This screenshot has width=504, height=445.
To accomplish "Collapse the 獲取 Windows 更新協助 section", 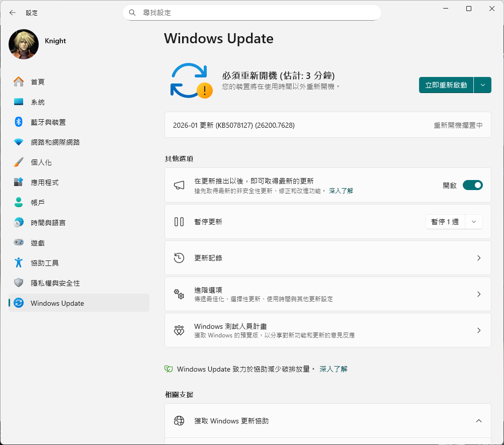I will 479,420.
